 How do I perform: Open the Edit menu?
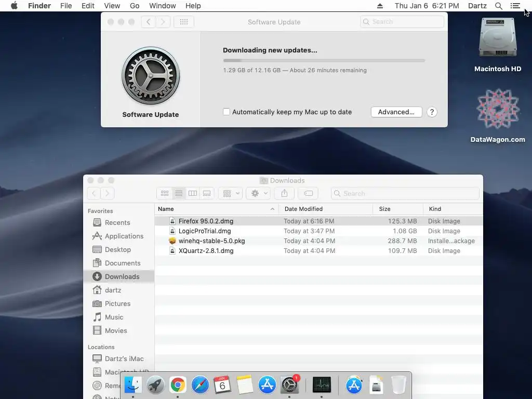(88, 6)
